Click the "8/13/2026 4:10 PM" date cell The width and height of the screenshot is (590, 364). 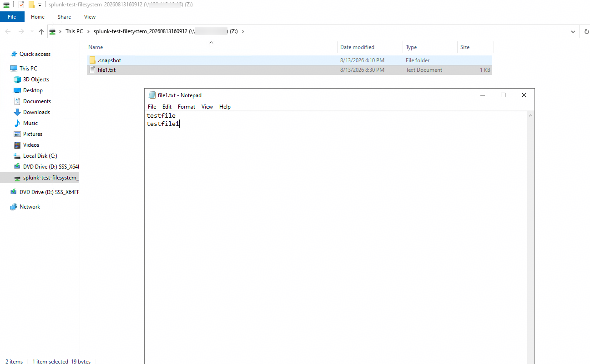[x=362, y=60]
